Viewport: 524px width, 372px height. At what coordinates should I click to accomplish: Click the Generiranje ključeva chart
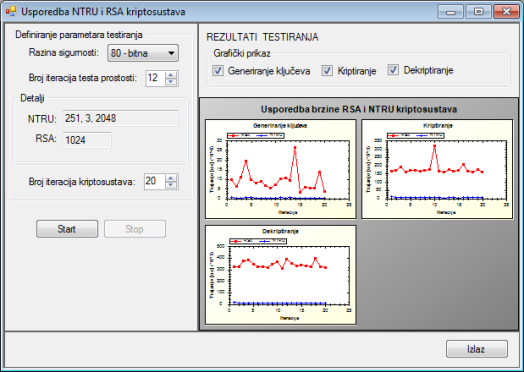(x=281, y=169)
